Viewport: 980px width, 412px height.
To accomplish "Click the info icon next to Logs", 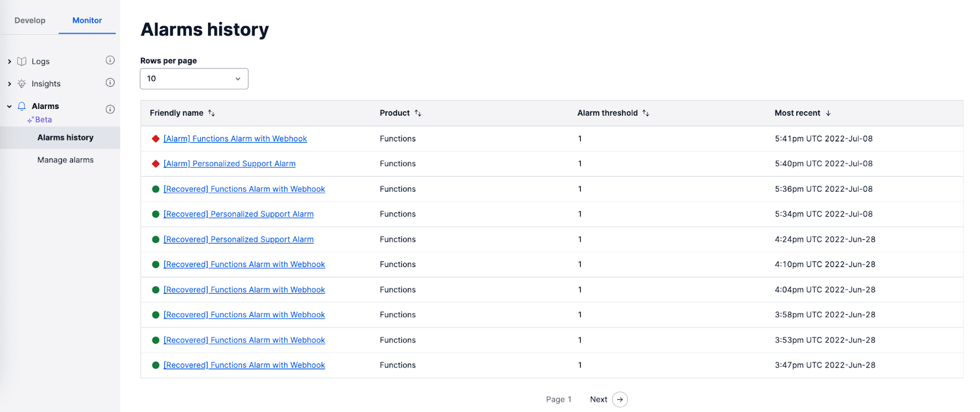I will point(110,60).
